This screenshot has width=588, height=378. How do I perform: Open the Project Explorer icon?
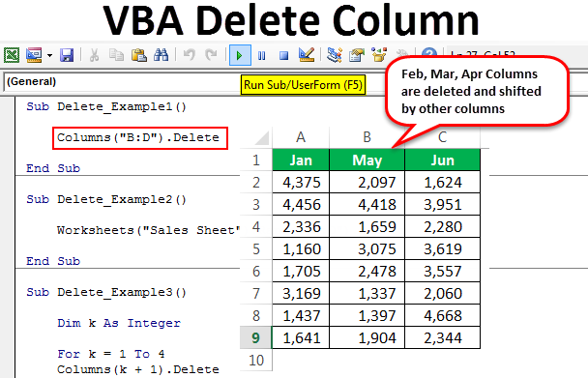coord(334,55)
